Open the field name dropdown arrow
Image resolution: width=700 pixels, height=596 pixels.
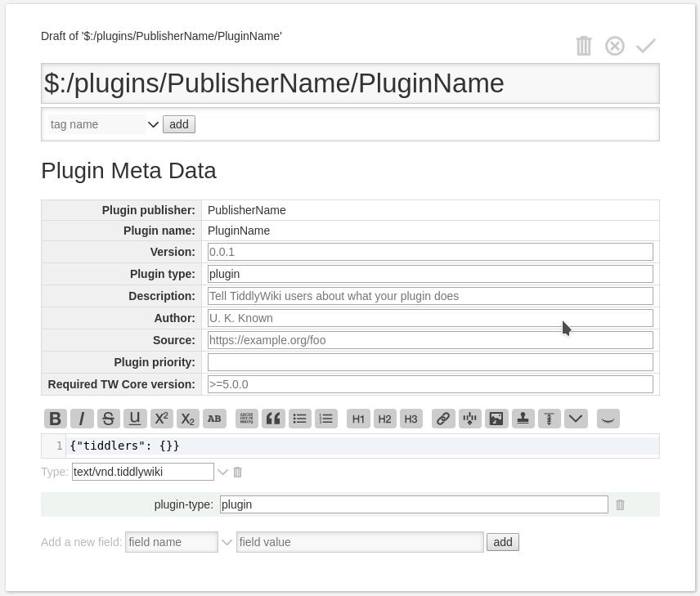227,542
